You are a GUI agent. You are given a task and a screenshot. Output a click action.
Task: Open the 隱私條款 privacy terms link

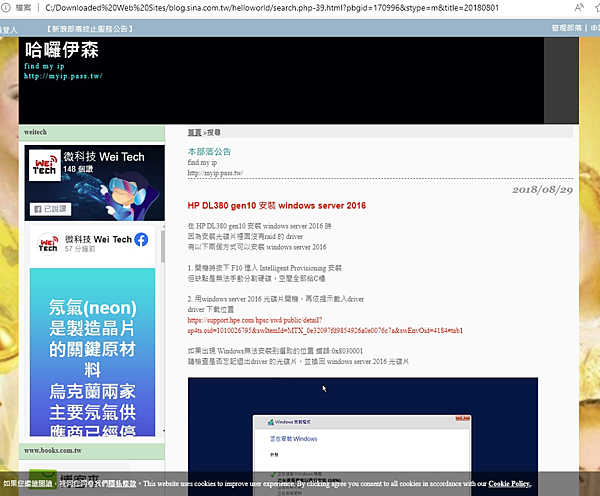(122, 484)
